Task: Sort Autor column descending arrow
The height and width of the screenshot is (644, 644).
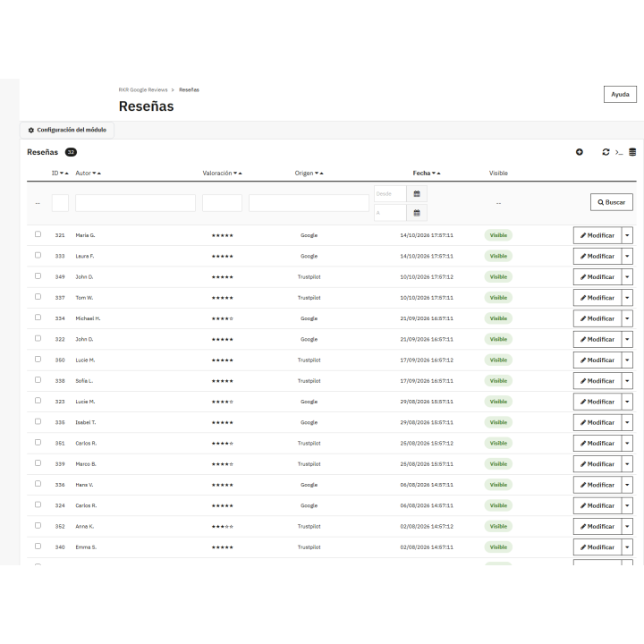Action: click(x=94, y=174)
